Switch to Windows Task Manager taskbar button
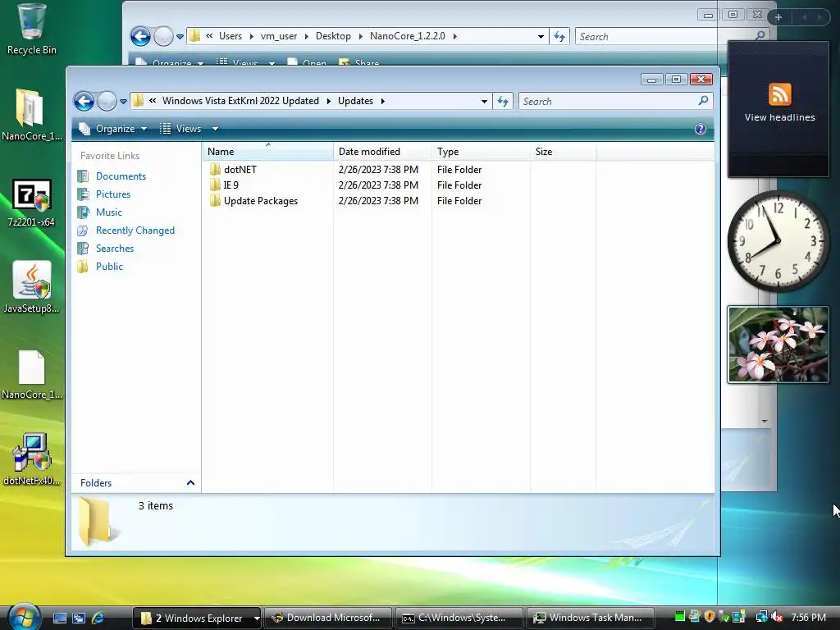 pos(591,618)
